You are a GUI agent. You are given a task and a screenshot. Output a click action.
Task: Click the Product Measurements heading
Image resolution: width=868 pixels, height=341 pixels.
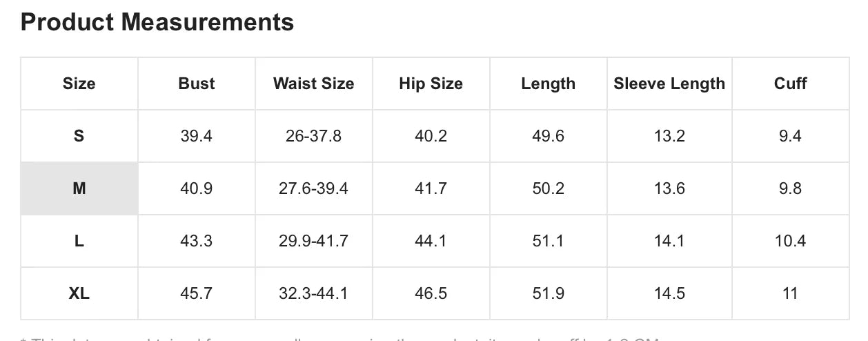click(157, 22)
